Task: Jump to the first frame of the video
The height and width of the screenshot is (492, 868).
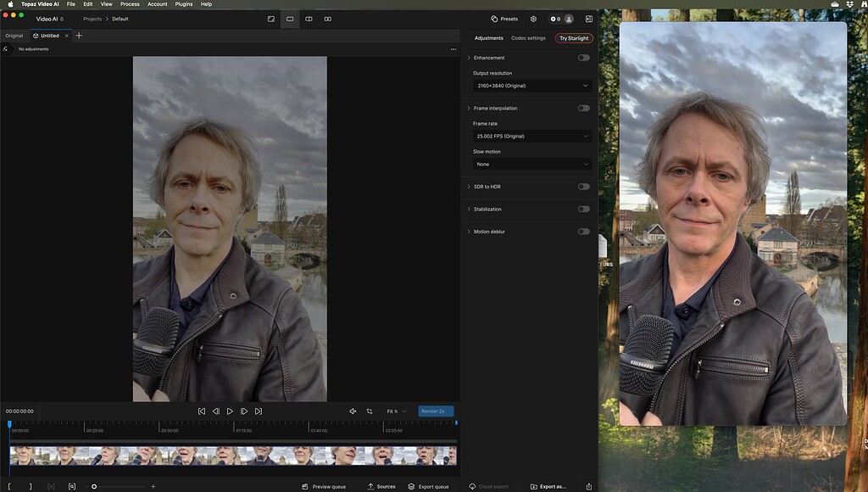Action: coord(202,411)
